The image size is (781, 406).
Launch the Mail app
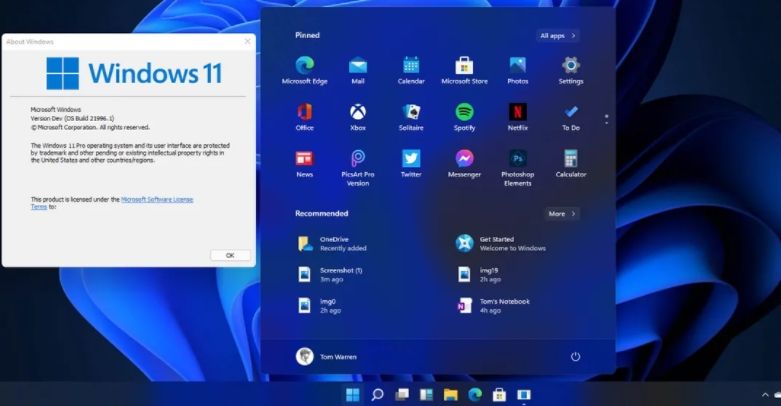coord(358,70)
